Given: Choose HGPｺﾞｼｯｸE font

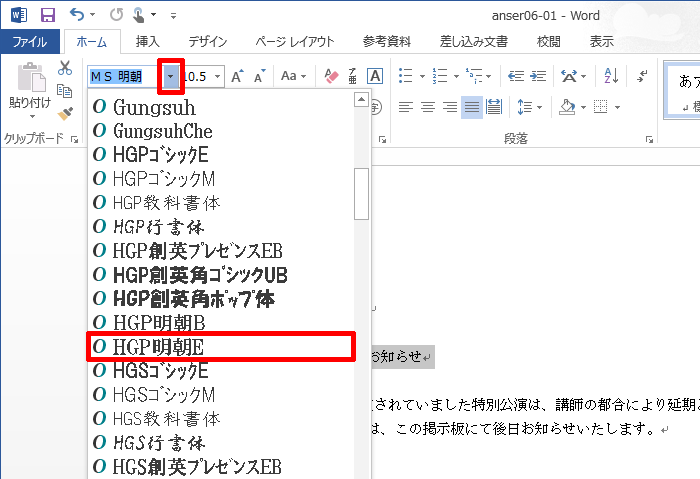Looking at the screenshot, I should click(222, 154).
